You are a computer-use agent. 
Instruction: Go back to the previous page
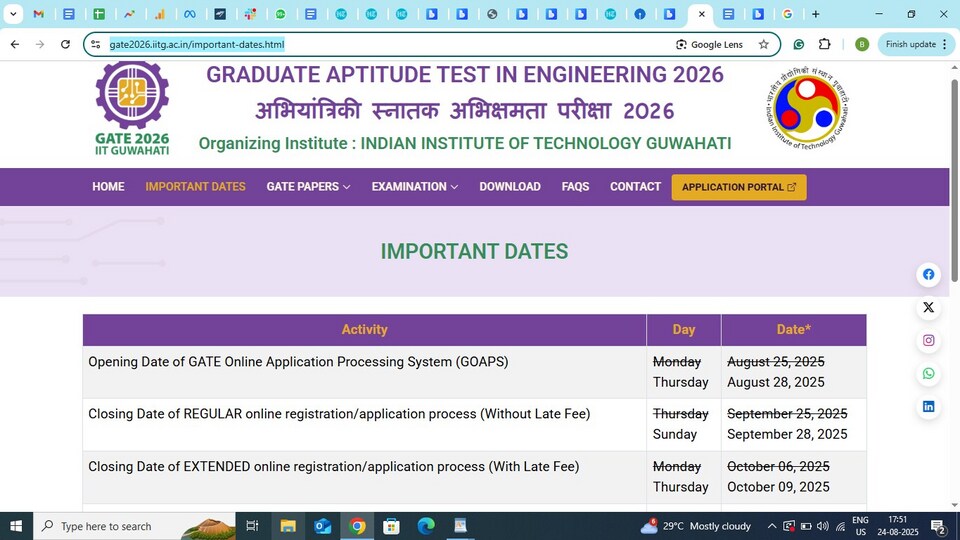pos(15,44)
